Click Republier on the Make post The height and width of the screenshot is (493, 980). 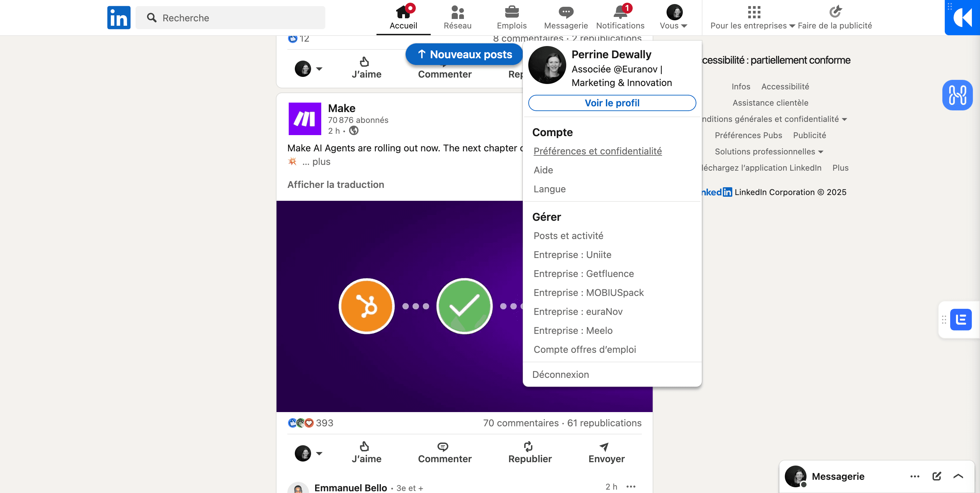click(530, 452)
